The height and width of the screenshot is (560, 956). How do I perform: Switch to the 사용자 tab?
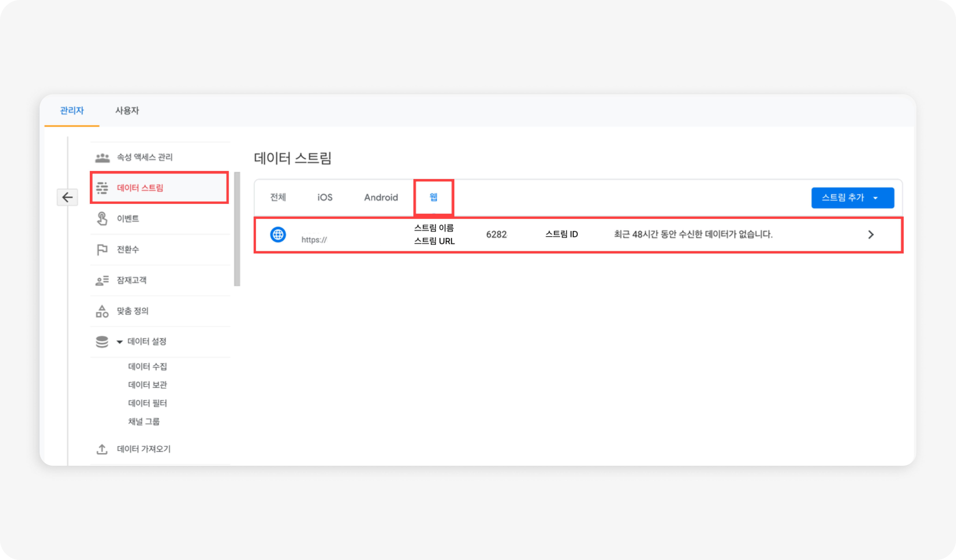point(127,110)
